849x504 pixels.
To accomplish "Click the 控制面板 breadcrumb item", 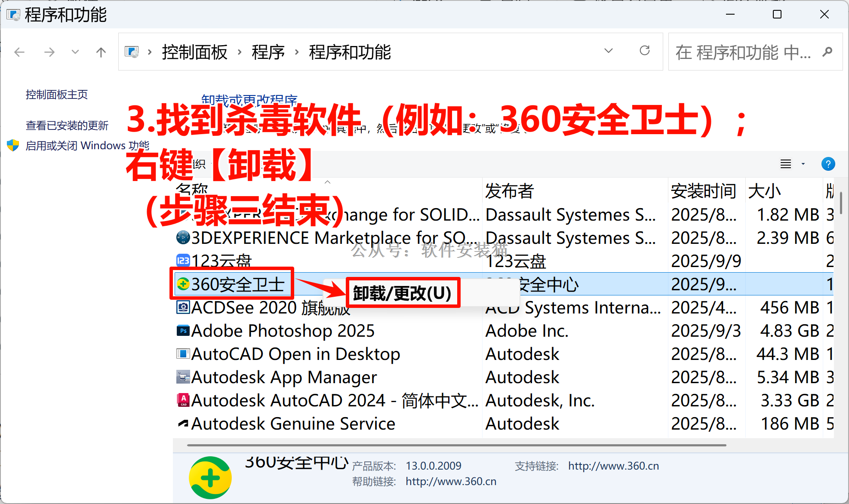I will (x=194, y=52).
